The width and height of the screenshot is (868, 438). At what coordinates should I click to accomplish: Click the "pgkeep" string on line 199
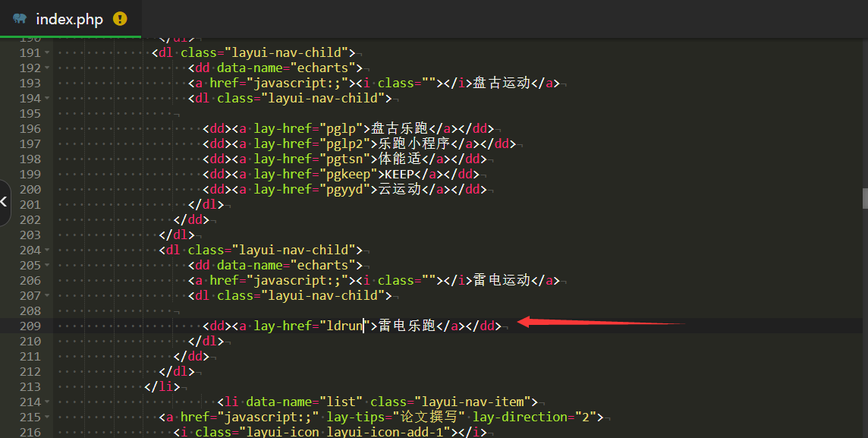(x=347, y=174)
